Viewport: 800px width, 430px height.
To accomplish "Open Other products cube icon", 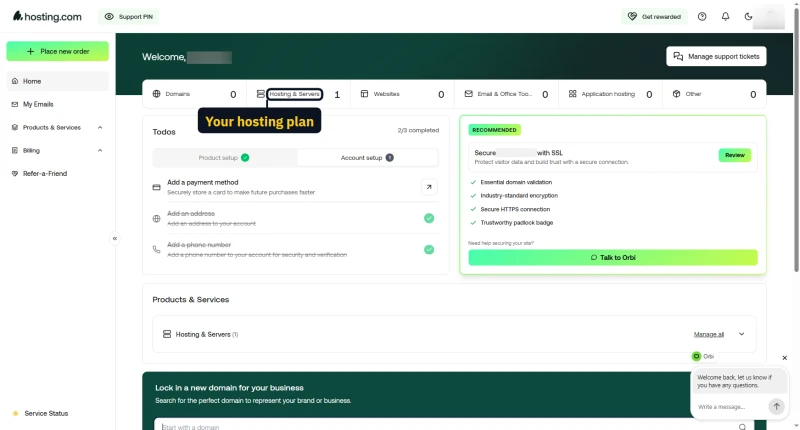I will point(677,94).
